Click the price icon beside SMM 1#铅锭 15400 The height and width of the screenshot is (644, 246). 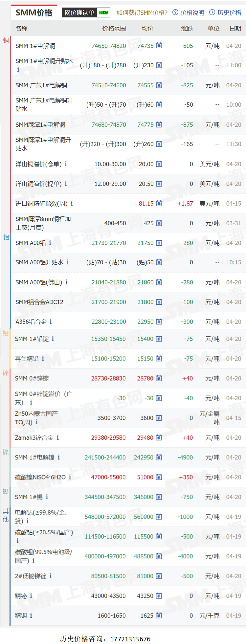click(x=159, y=339)
